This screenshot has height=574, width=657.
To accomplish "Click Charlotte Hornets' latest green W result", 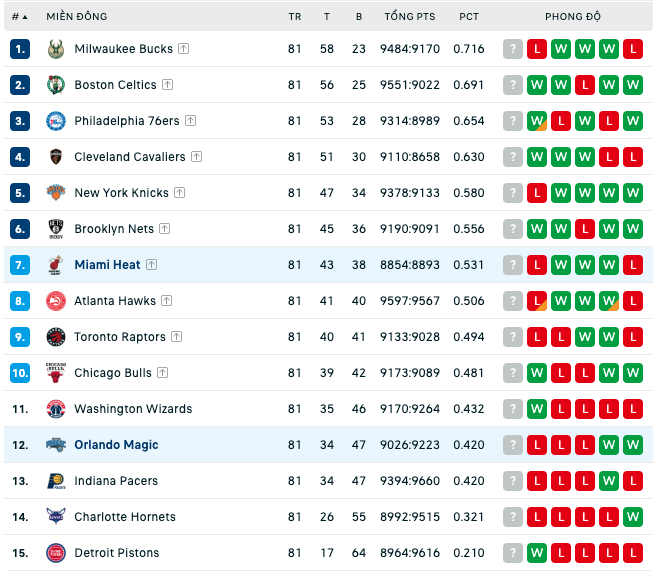I will [633, 517].
